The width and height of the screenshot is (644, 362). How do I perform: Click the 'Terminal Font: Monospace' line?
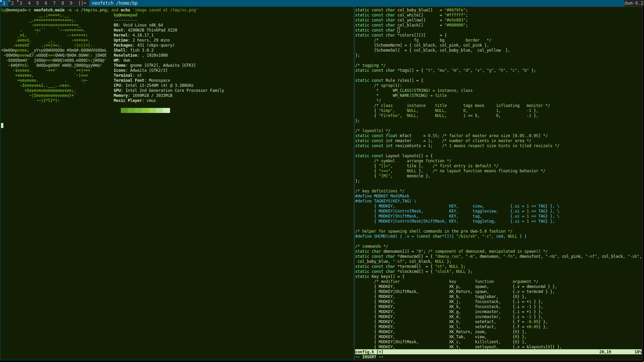pos(142,80)
